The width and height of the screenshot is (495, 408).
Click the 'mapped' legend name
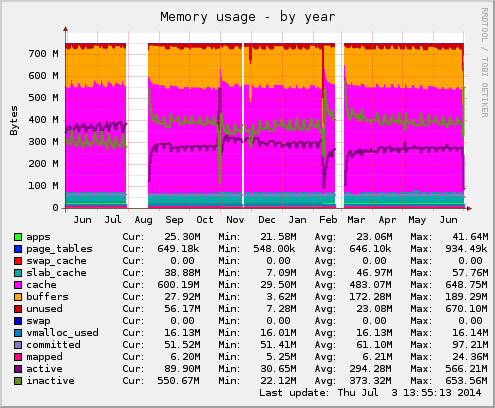[x=44, y=357]
